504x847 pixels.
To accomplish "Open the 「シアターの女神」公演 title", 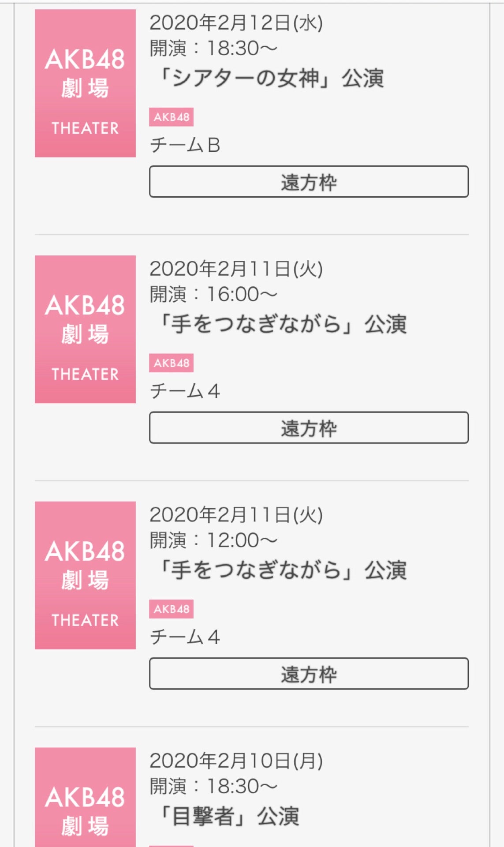I will tap(270, 79).
